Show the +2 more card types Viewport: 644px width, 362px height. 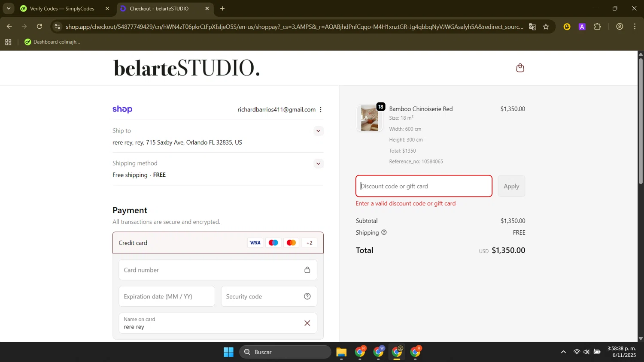310,243
